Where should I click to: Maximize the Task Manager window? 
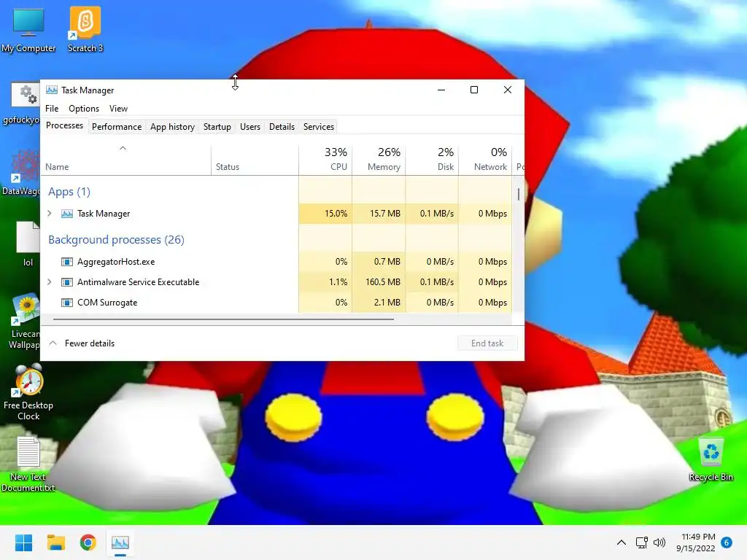point(474,90)
